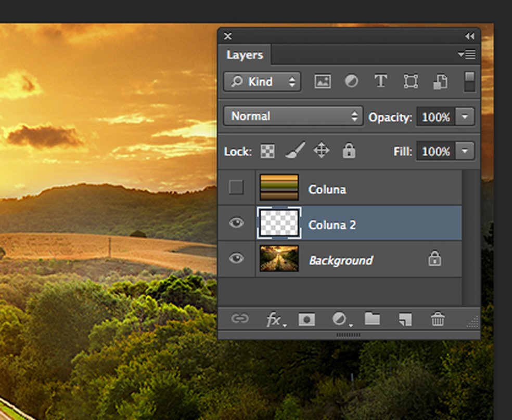The height and width of the screenshot is (420, 512).
Task: Create a new layer
Action: click(x=405, y=320)
